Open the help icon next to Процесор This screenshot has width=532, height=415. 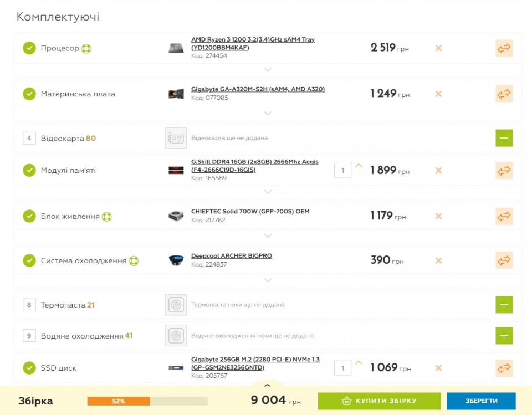point(86,49)
